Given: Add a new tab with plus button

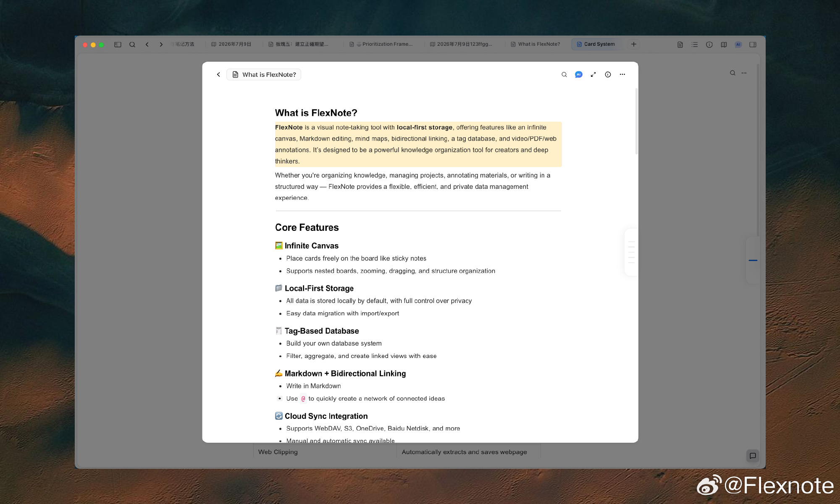Looking at the screenshot, I should click(634, 44).
